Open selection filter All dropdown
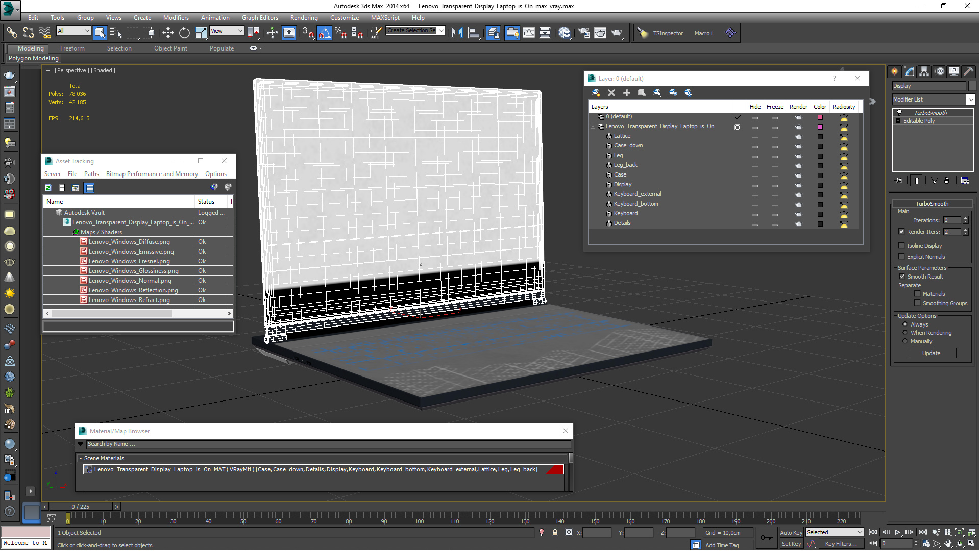 [x=73, y=31]
